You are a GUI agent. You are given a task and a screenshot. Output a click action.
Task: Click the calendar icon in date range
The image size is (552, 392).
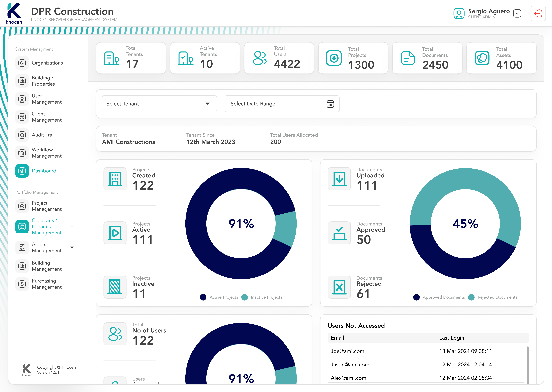coord(330,104)
